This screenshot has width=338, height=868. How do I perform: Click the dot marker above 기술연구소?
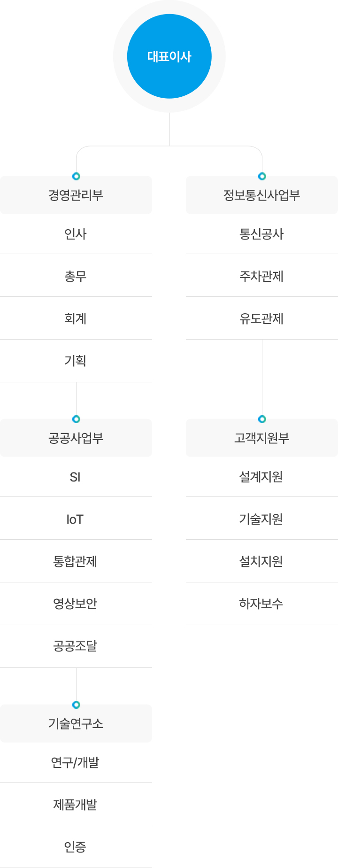point(76,705)
